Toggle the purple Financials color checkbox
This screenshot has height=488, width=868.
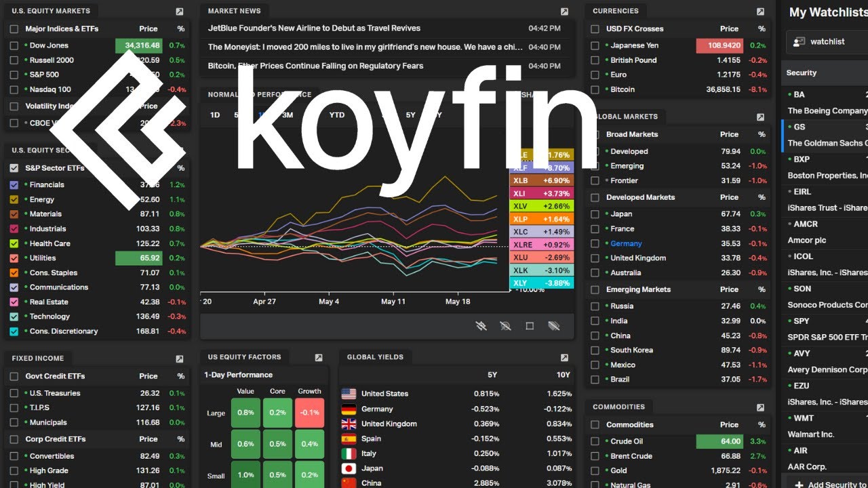pyautogui.click(x=14, y=185)
